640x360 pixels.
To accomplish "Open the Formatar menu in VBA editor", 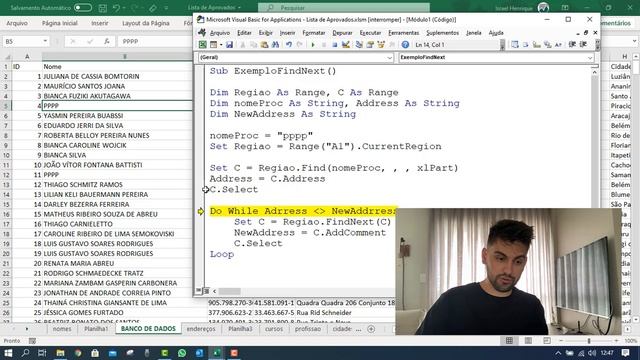I will 313,33.
